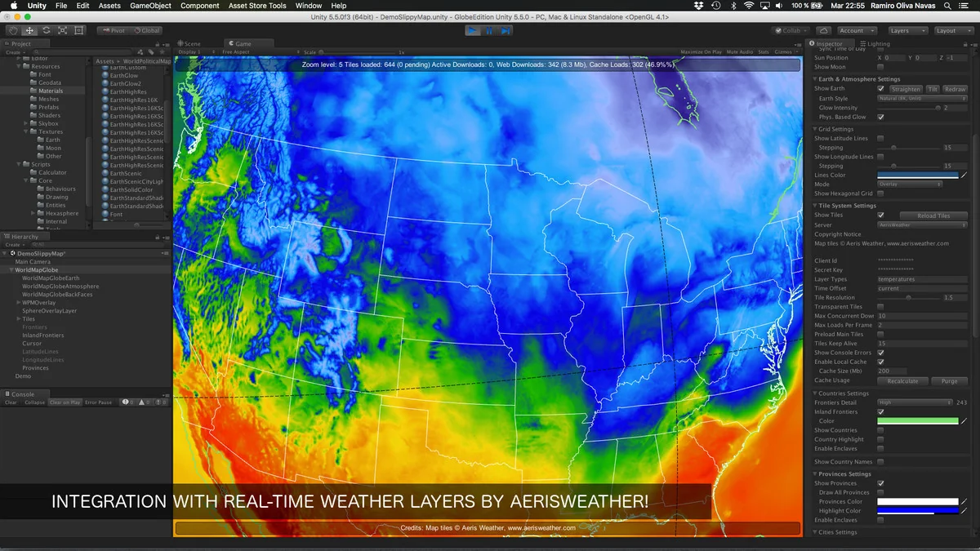Select the Rect Transform tool
Image resolution: width=980 pixels, height=551 pixels.
pos(78,30)
